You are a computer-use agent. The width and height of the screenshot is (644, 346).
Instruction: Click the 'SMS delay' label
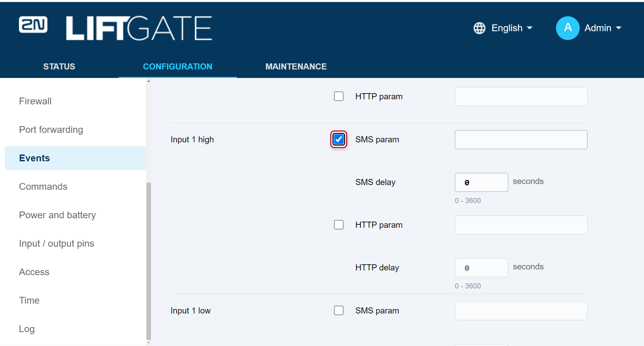pyautogui.click(x=375, y=182)
